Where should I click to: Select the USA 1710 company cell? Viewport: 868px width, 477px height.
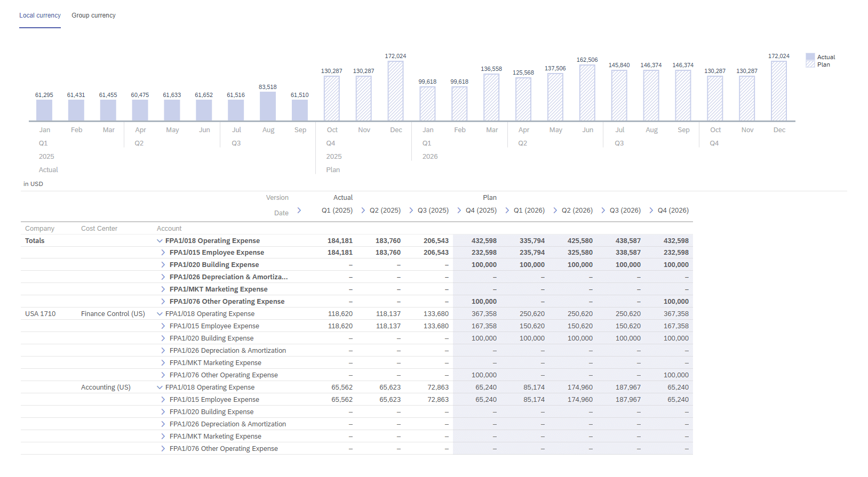[x=41, y=314]
